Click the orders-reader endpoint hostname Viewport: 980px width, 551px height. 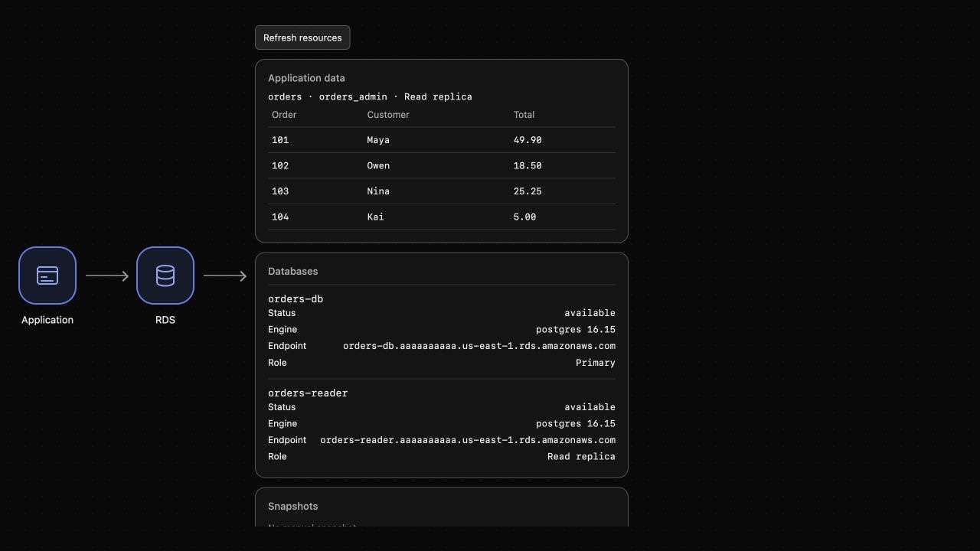click(468, 440)
